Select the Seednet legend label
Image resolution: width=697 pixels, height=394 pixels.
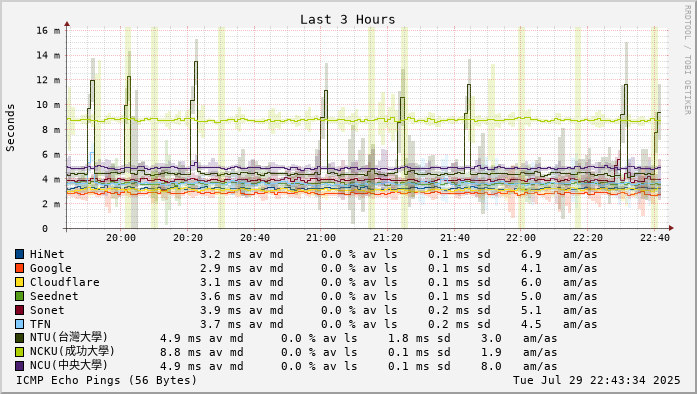54,296
